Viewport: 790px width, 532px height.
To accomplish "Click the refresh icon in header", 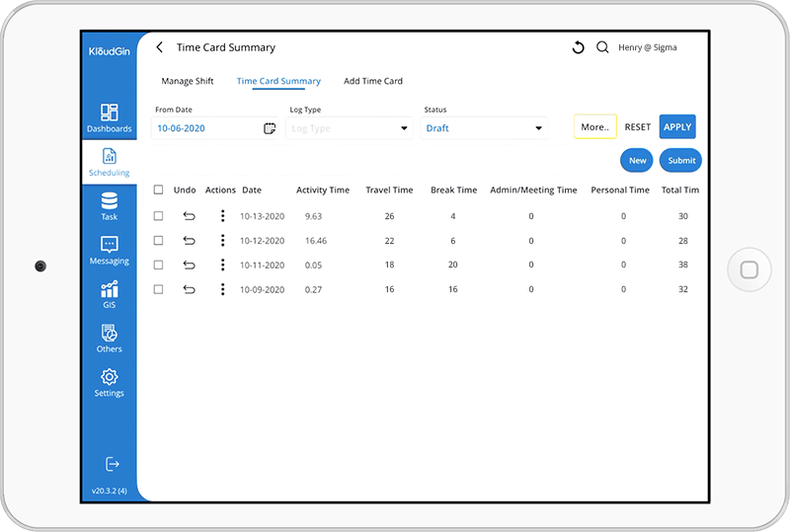I will pyautogui.click(x=579, y=47).
